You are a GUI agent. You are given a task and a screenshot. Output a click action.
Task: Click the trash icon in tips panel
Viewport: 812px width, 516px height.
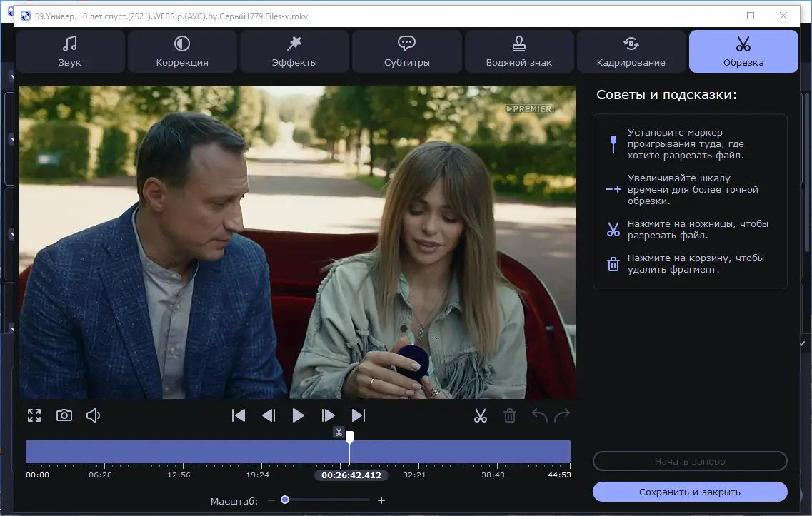click(613, 264)
